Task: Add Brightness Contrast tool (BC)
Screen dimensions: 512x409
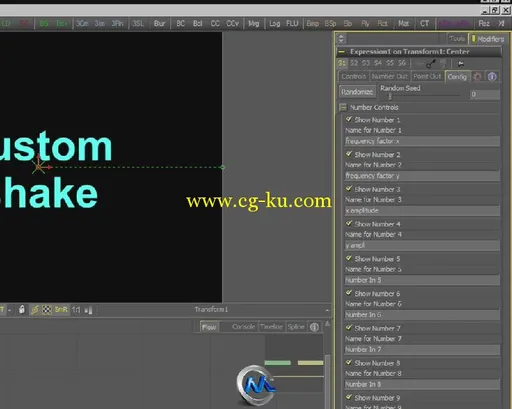Action: pyautogui.click(x=180, y=24)
